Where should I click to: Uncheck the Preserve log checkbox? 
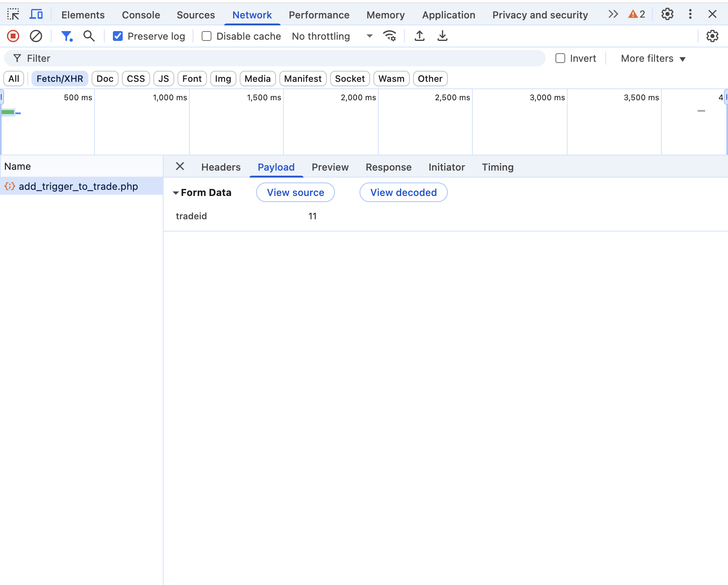pos(118,36)
